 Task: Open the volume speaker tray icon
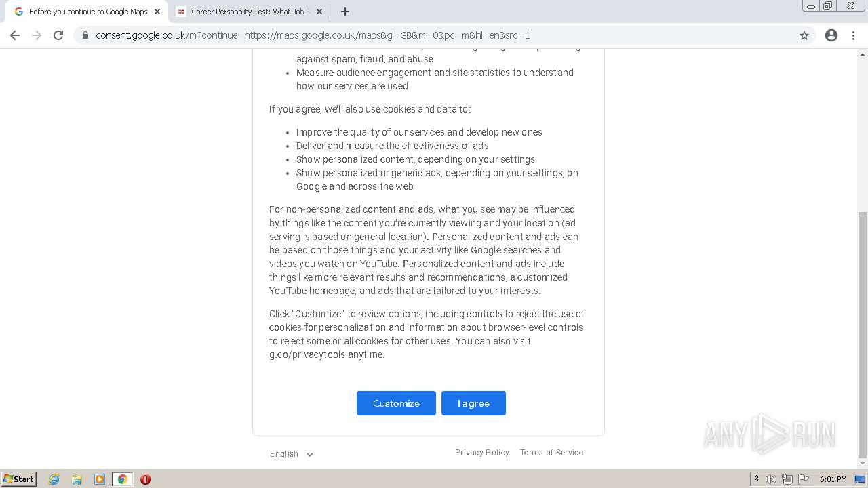pyautogui.click(x=771, y=479)
